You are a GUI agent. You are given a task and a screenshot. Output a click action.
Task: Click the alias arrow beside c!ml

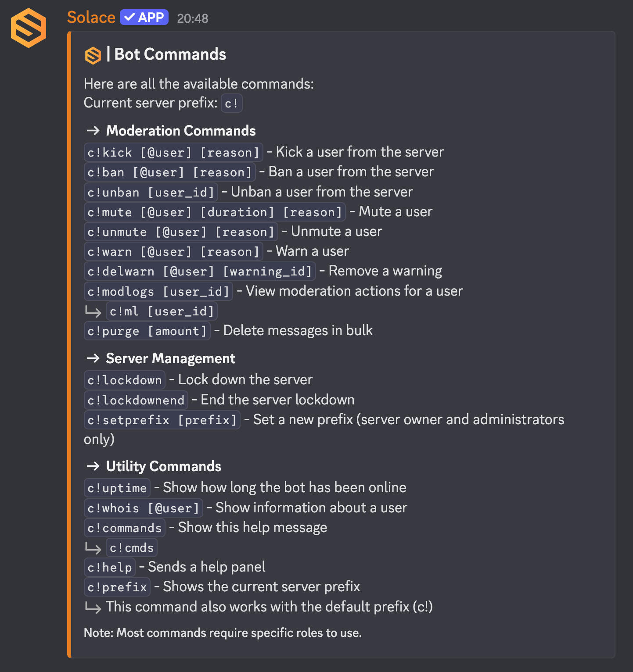tap(93, 311)
